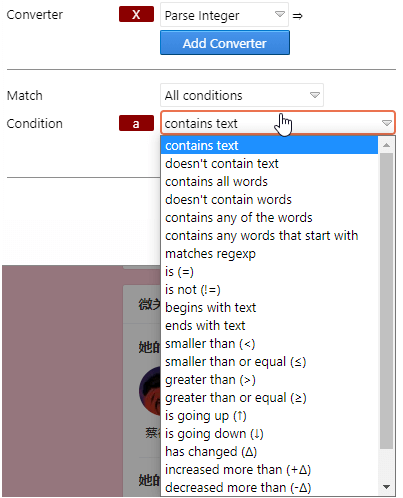This screenshot has height=498, width=403.
Task: Click the Add Converter button
Action: (225, 43)
